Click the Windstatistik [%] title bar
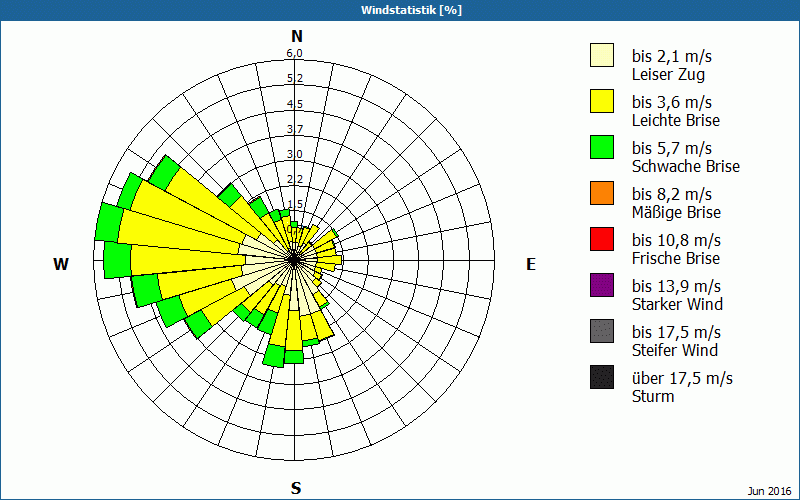This screenshot has width=800, height=500. [400, 10]
